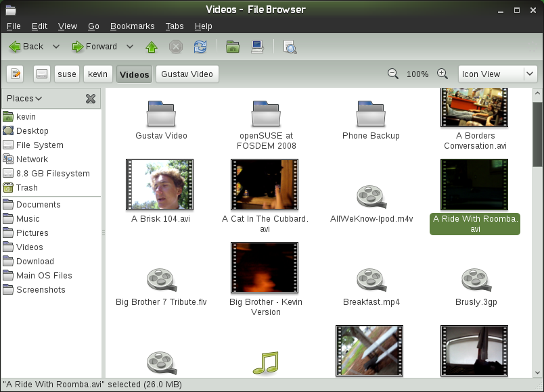The height and width of the screenshot is (392, 544).
Task: Click the Up directory arrow icon
Action: click(152, 47)
